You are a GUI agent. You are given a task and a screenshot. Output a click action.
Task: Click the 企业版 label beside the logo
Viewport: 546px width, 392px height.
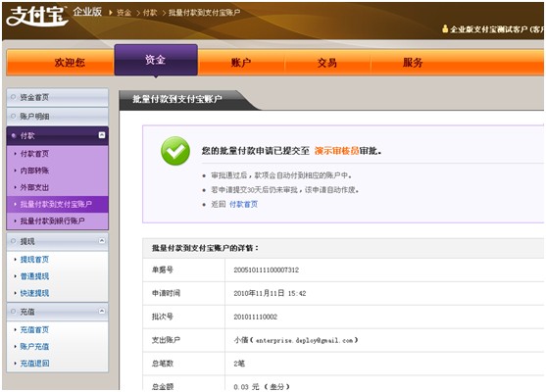click(87, 12)
